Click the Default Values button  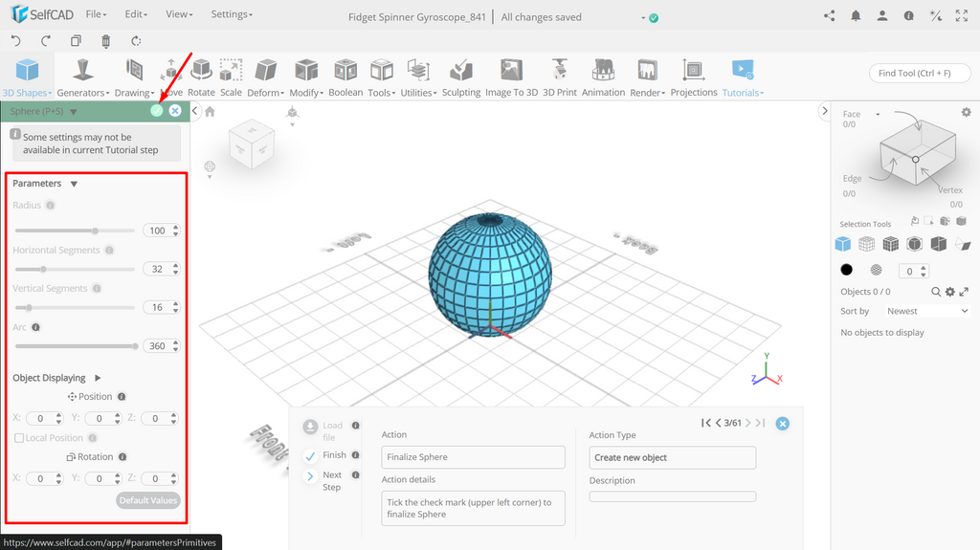[148, 500]
